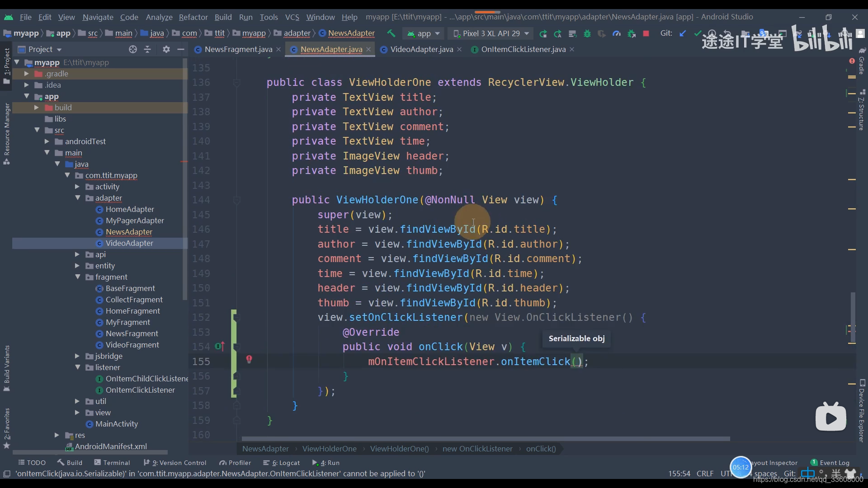Open the Event Log
Viewport: 868px width, 488px height.
[830, 463]
